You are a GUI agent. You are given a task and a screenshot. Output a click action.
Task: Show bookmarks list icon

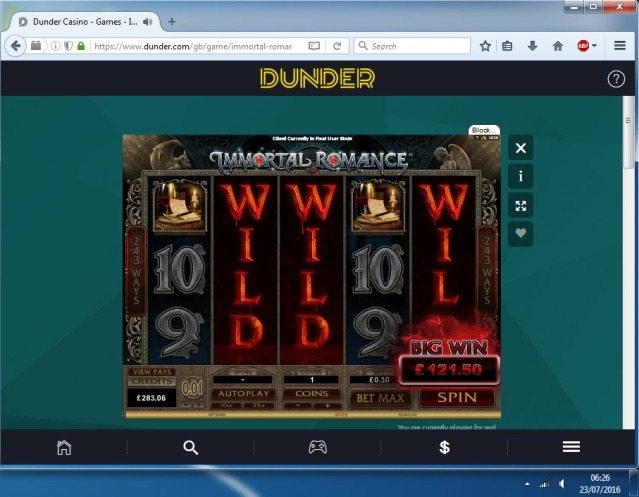(507, 46)
